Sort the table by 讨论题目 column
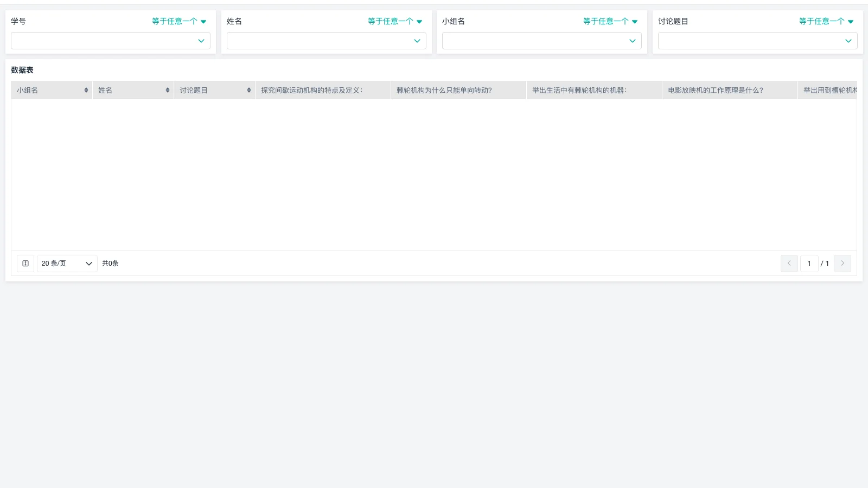 click(x=248, y=90)
